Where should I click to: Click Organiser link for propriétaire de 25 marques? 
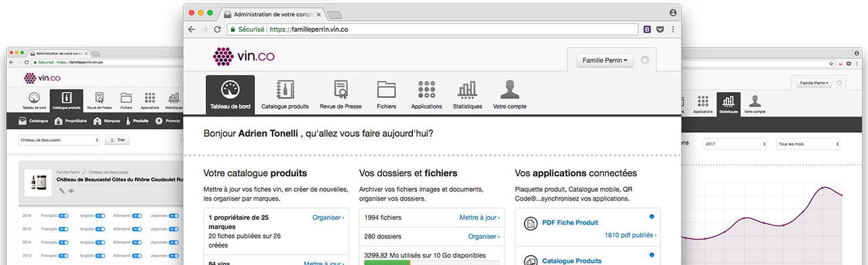pyautogui.click(x=328, y=218)
